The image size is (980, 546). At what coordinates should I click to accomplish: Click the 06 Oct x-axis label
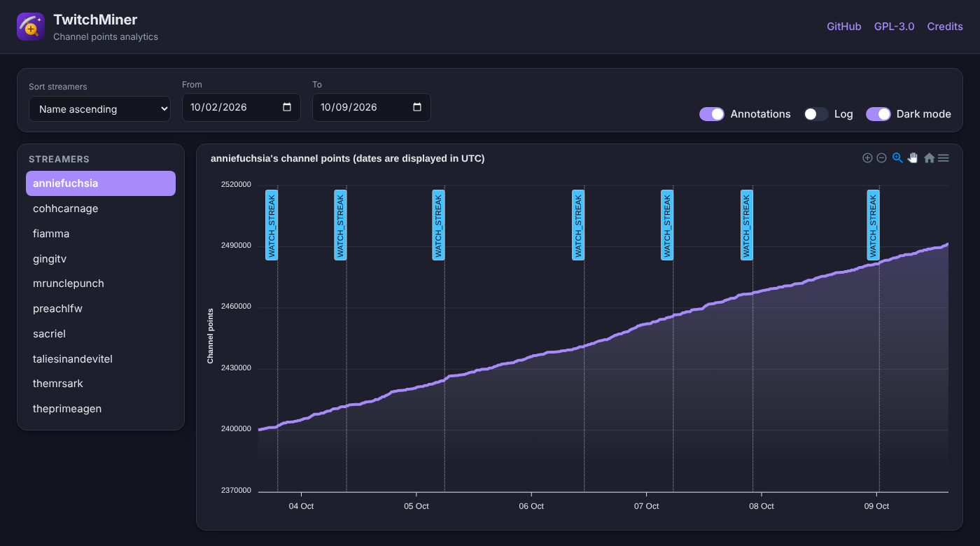click(531, 506)
